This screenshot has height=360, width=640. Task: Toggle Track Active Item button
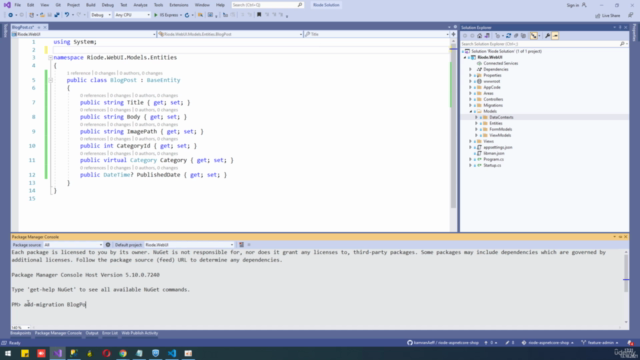tap(533, 36)
